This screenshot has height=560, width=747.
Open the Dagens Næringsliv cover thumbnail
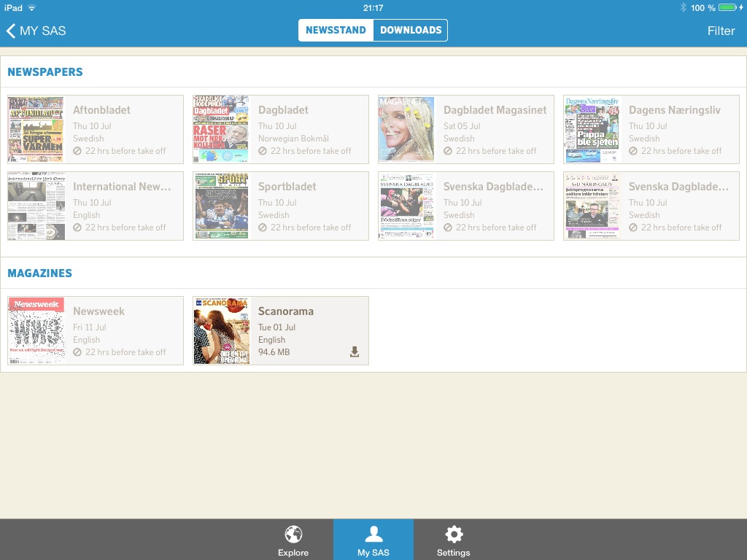click(x=592, y=130)
